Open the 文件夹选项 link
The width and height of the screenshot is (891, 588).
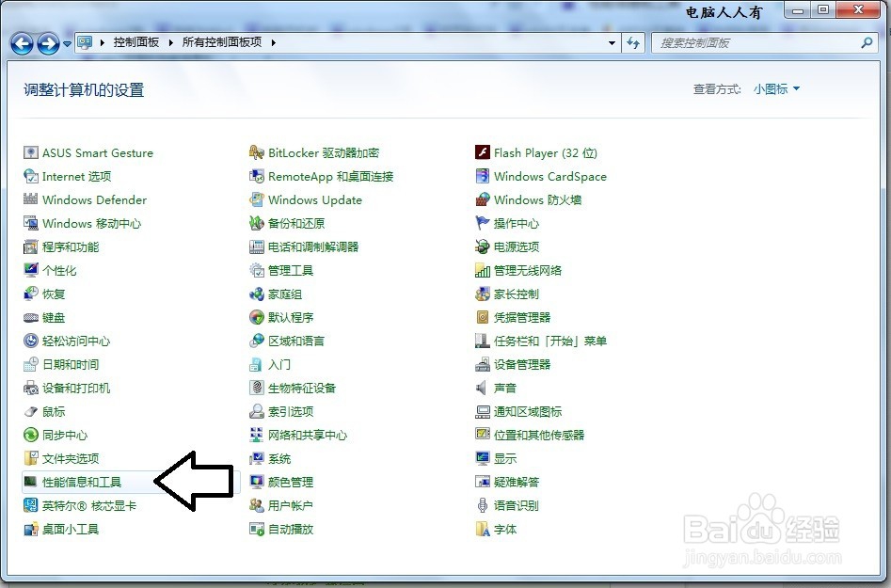pyautogui.click(x=71, y=458)
